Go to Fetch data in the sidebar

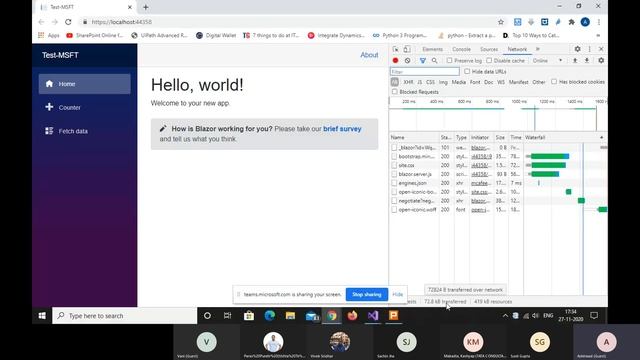click(84, 131)
